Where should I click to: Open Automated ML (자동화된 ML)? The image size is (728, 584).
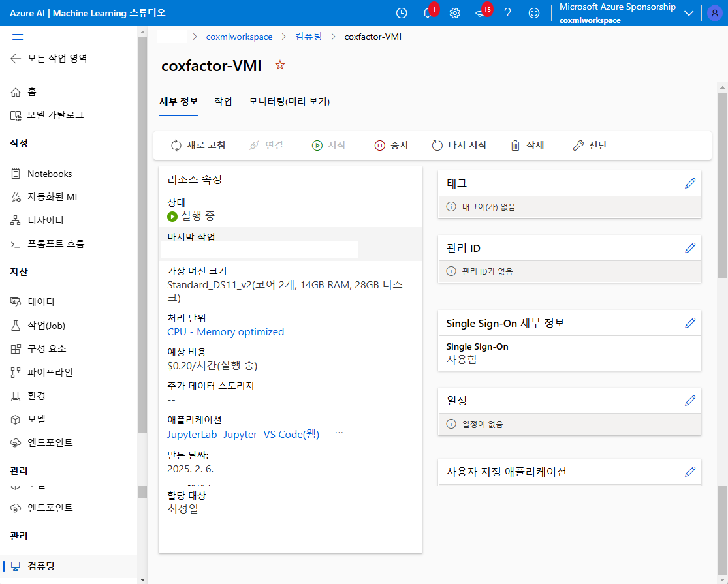[x=44, y=196]
